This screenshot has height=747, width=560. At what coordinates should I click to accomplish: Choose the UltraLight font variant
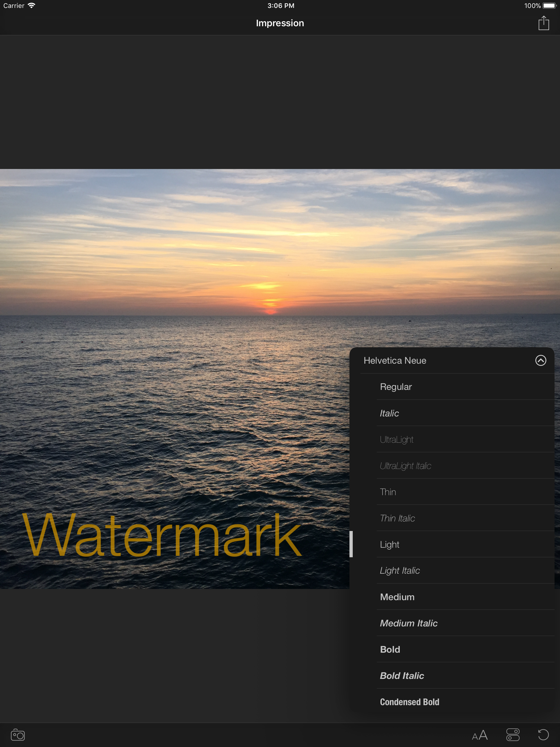396,439
